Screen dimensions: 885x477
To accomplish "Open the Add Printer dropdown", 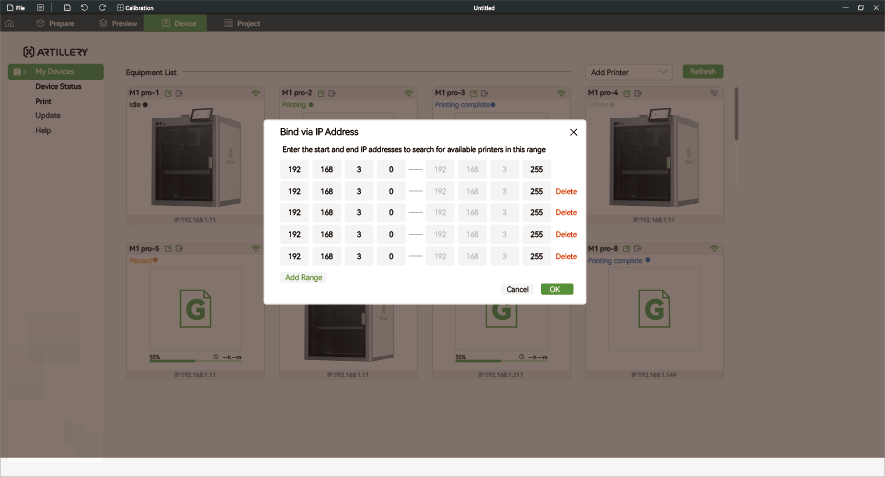I will (x=629, y=72).
